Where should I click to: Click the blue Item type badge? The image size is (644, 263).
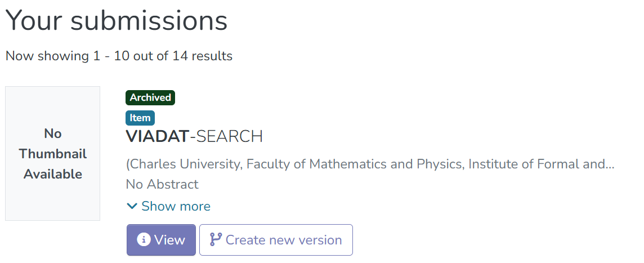[x=140, y=118]
